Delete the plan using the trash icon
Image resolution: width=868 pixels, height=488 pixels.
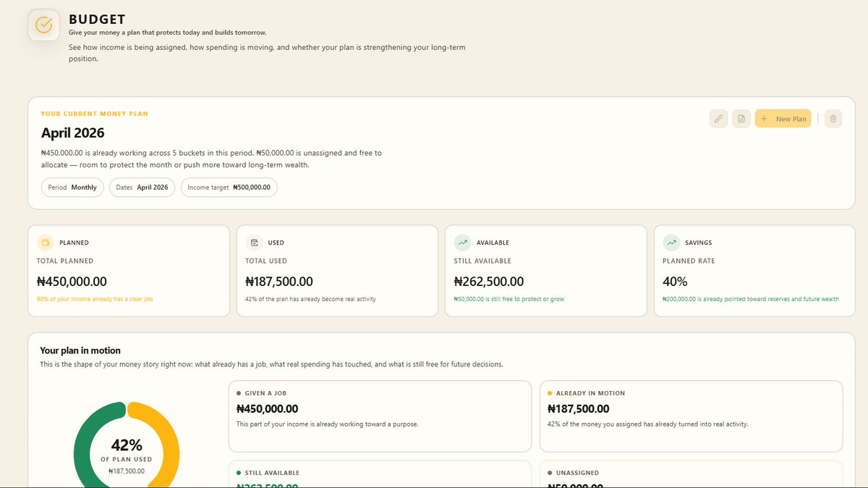[833, 119]
